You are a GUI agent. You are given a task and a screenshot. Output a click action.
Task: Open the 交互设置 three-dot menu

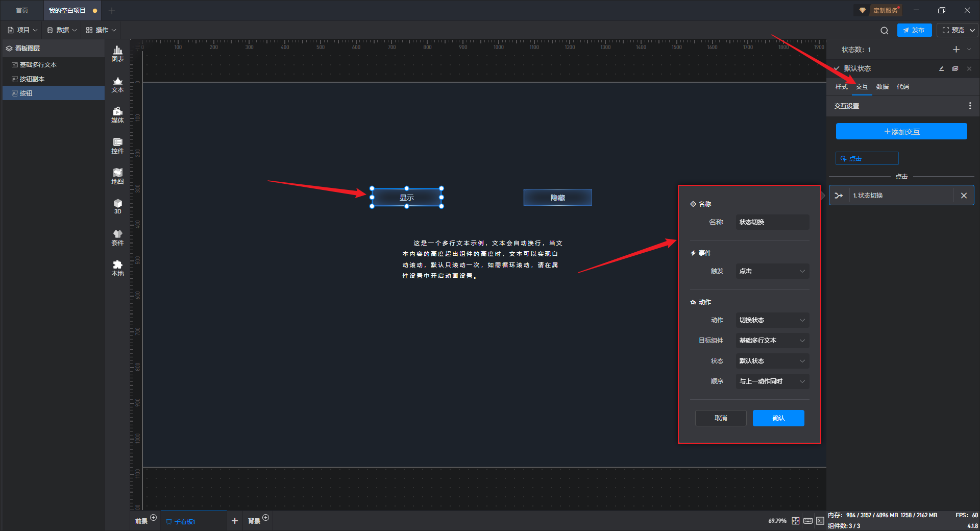click(970, 106)
